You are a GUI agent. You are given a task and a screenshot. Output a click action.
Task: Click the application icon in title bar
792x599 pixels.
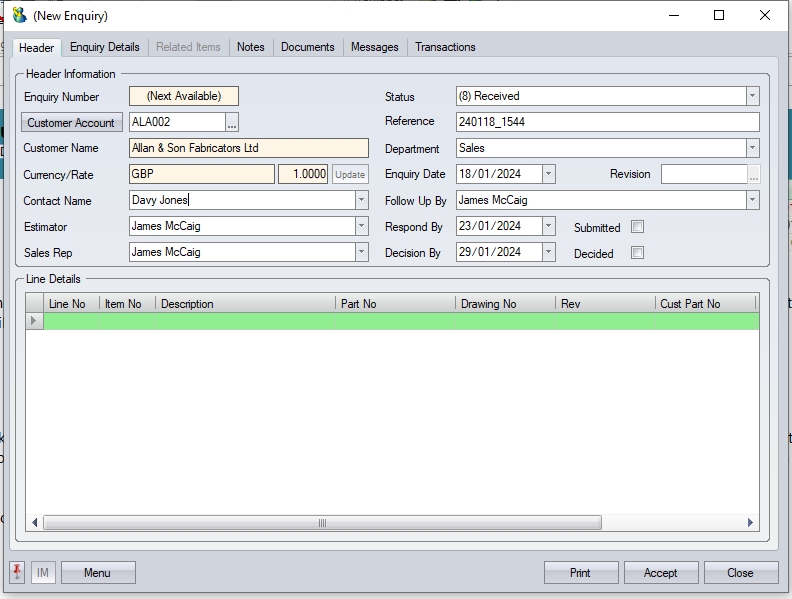tap(19, 15)
